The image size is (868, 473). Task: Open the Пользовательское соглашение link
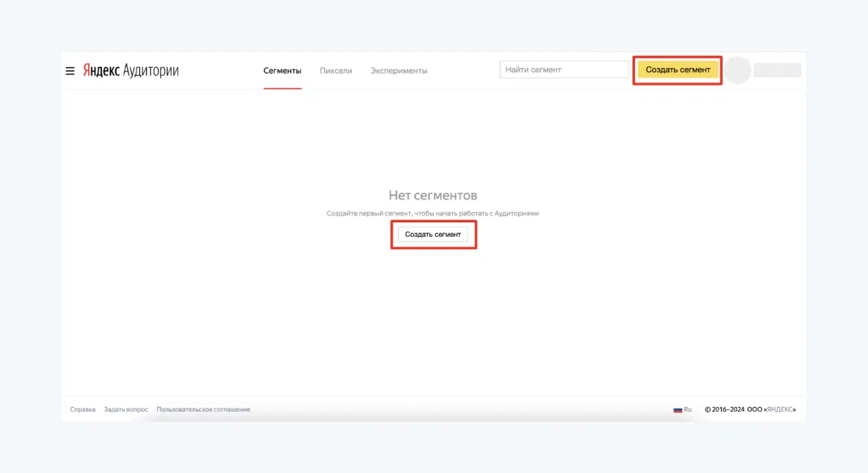(203, 410)
